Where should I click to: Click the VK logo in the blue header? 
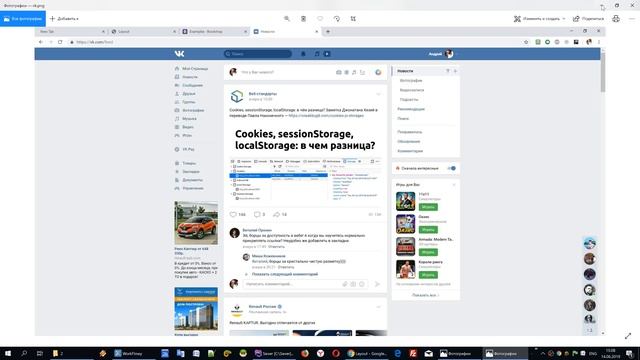(x=179, y=54)
